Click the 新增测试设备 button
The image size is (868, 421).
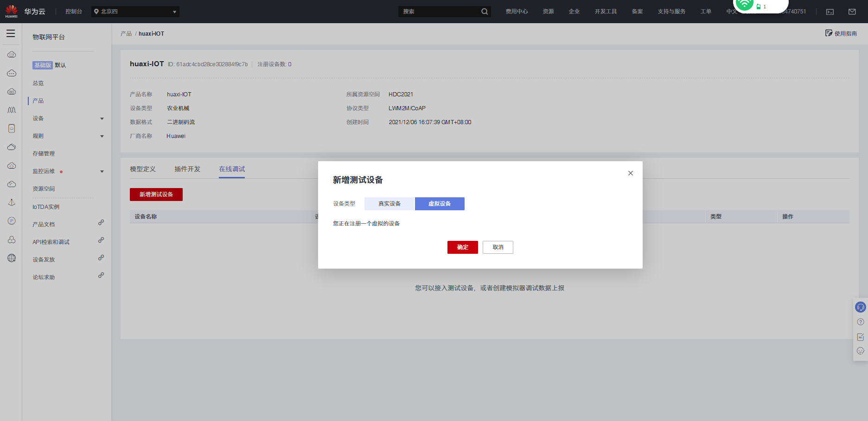(x=156, y=195)
